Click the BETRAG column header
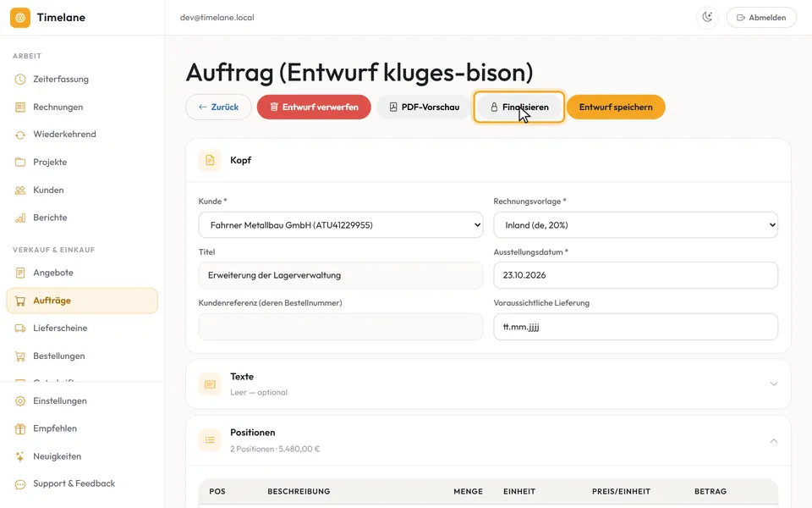The image size is (812, 508). 710,491
